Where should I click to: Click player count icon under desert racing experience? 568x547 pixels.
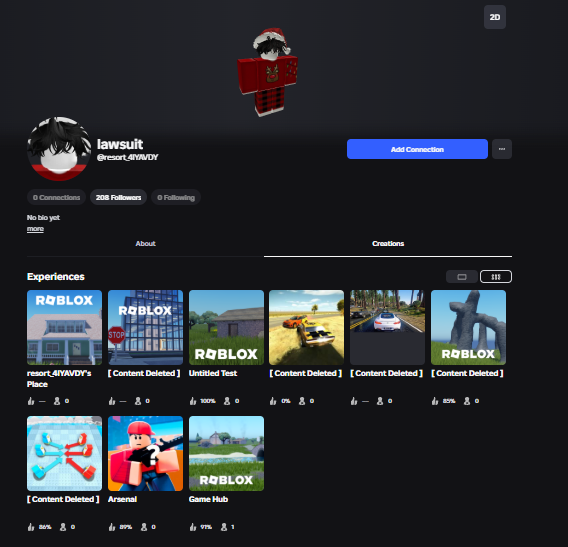[x=302, y=401]
